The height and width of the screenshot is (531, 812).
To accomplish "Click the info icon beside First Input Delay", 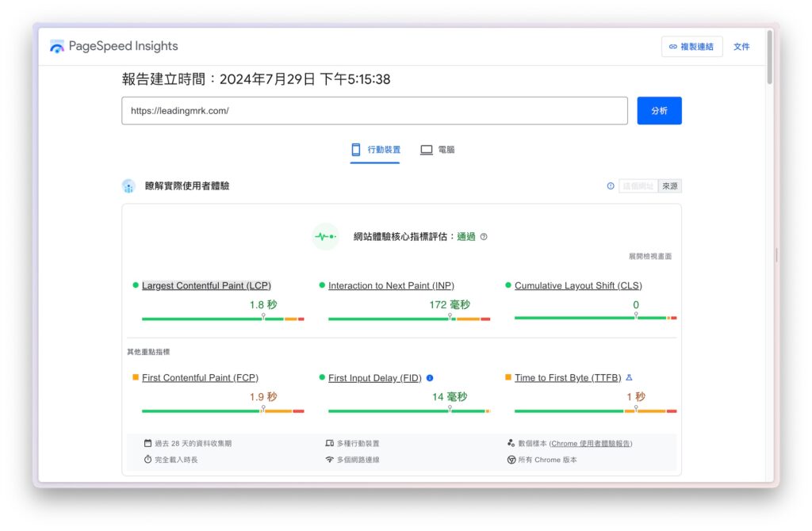I will pyautogui.click(x=429, y=378).
